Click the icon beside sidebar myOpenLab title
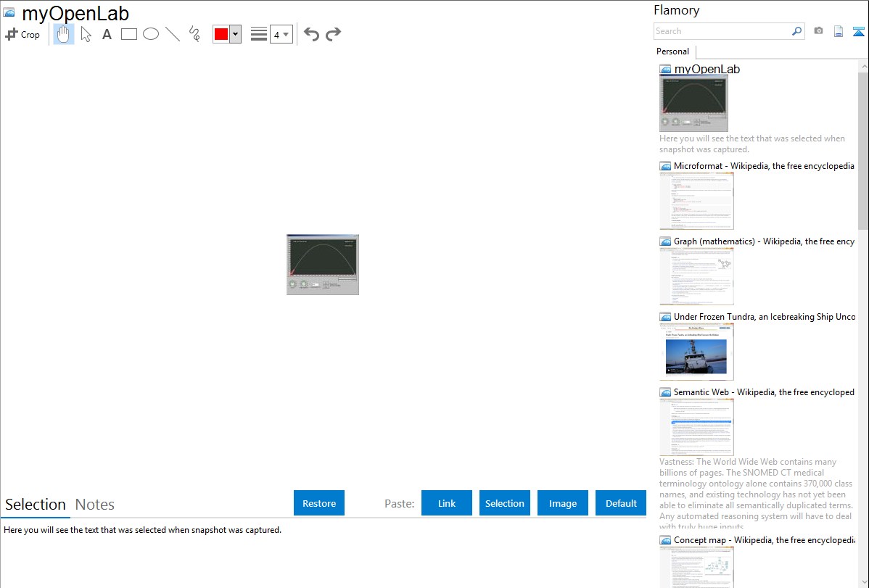 pyautogui.click(x=666, y=70)
